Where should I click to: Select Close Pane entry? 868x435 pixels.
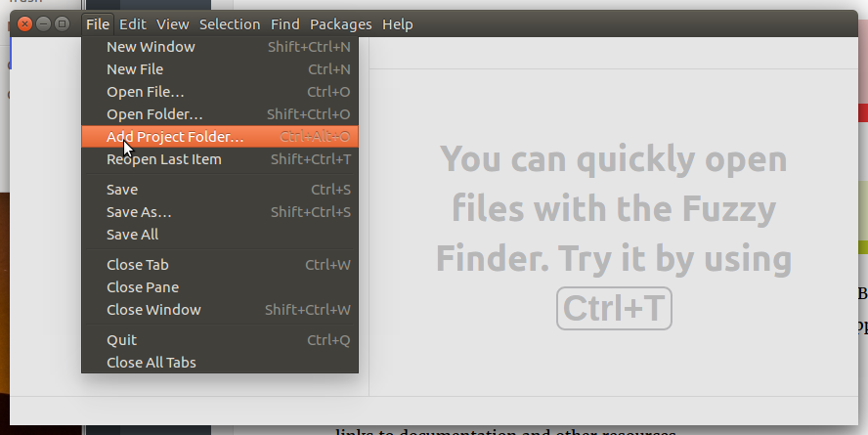click(220, 287)
